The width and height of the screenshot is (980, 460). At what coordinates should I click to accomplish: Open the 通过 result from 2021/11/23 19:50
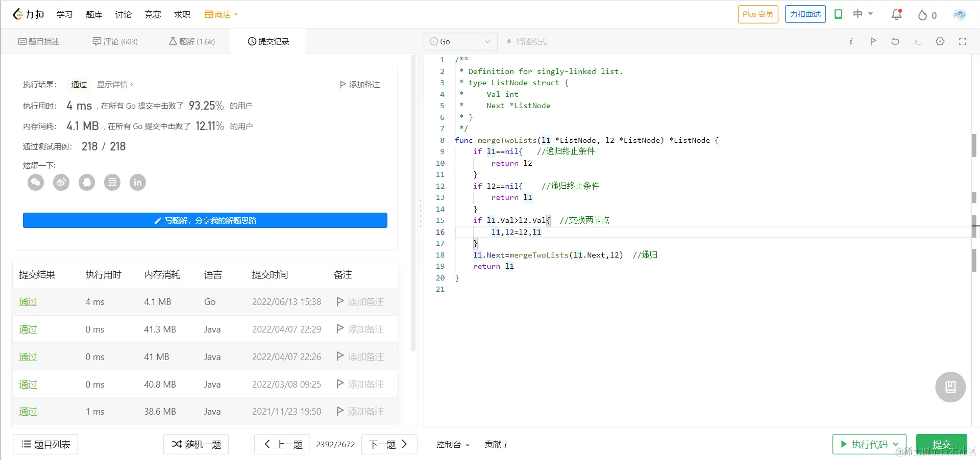click(28, 412)
